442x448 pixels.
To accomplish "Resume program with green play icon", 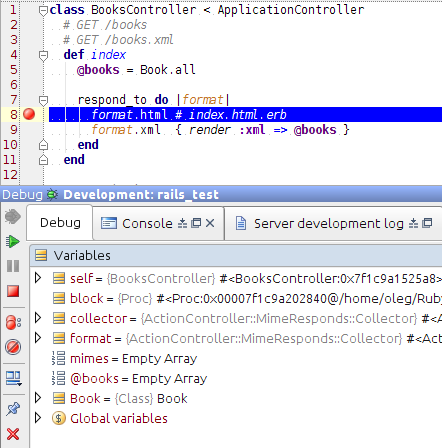I will tap(13, 241).
